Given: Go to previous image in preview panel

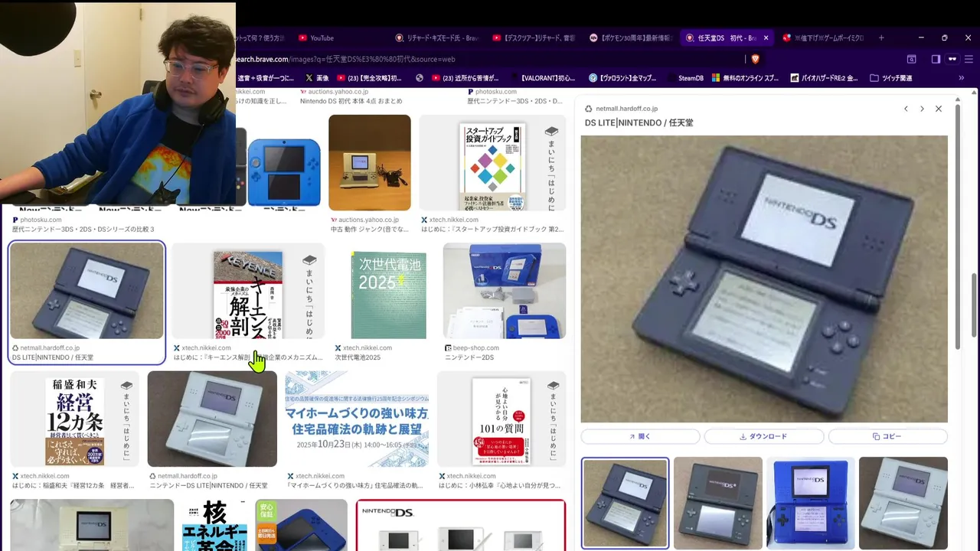Looking at the screenshot, I should [906, 109].
